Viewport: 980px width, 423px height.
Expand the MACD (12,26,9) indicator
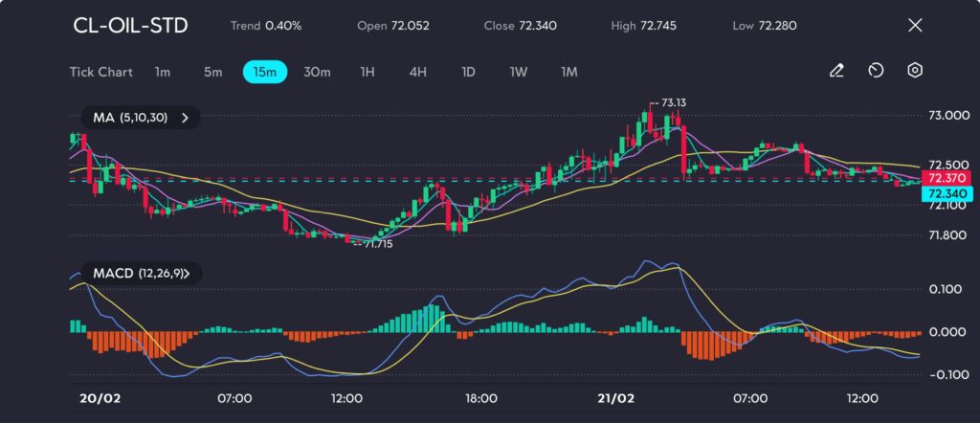[141, 274]
